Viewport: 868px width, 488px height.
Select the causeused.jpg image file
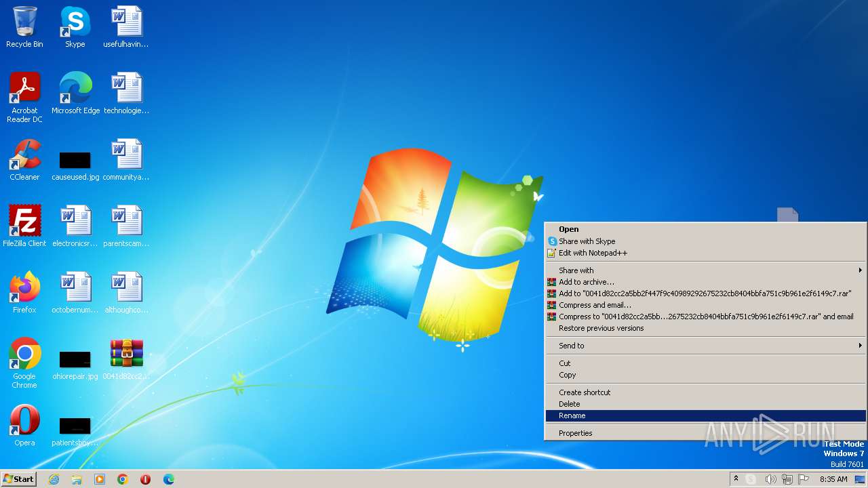(75, 165)
